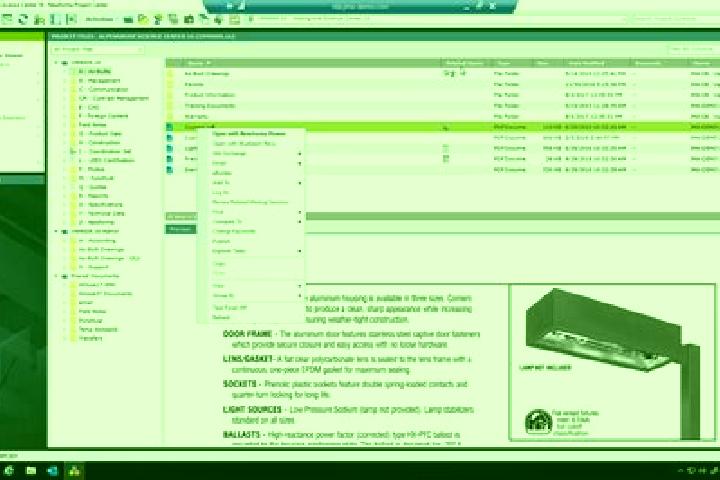The width and height of the screenshot is (720, 480).
Task: Open the Field Notes folder in the tree
Action: 92,125
